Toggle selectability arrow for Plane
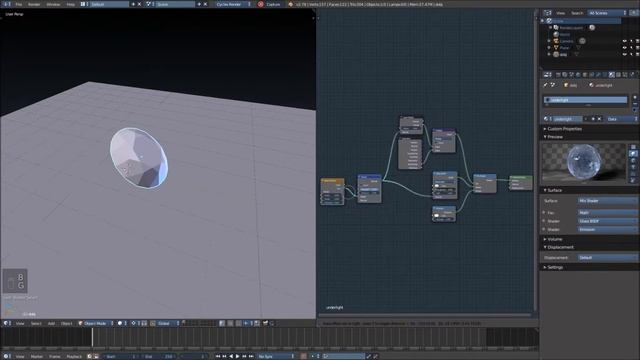This screenshot has width=640, height=360. 631,47
